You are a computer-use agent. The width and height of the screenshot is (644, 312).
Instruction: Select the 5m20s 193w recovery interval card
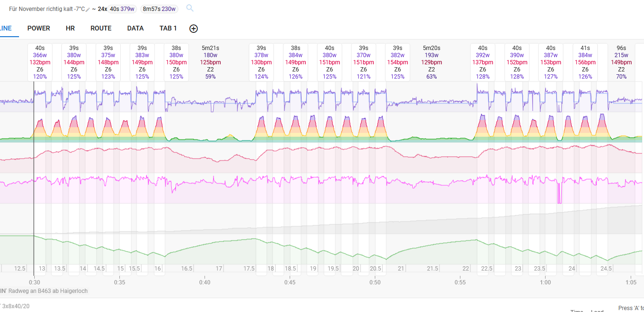tap(431, 62)
